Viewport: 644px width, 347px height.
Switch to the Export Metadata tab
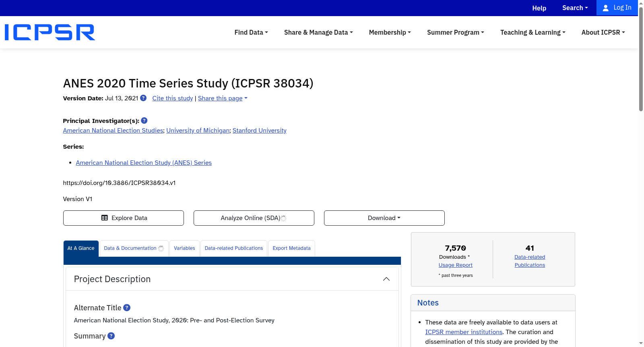[x=291, y=248]
